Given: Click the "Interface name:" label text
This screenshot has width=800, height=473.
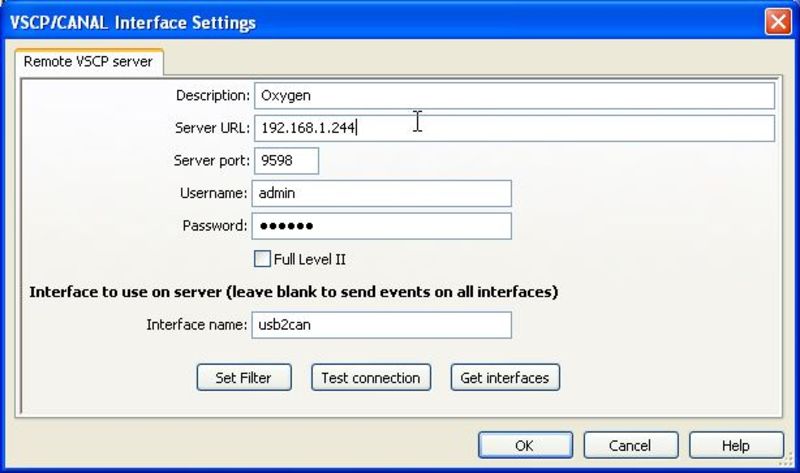Looking at the screenshot, I should click(196, 325).
